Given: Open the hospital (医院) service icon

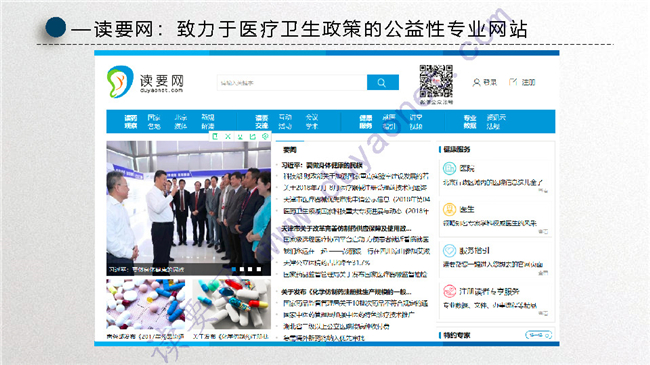Looking at the screenshot, I should tap(449, 168).
